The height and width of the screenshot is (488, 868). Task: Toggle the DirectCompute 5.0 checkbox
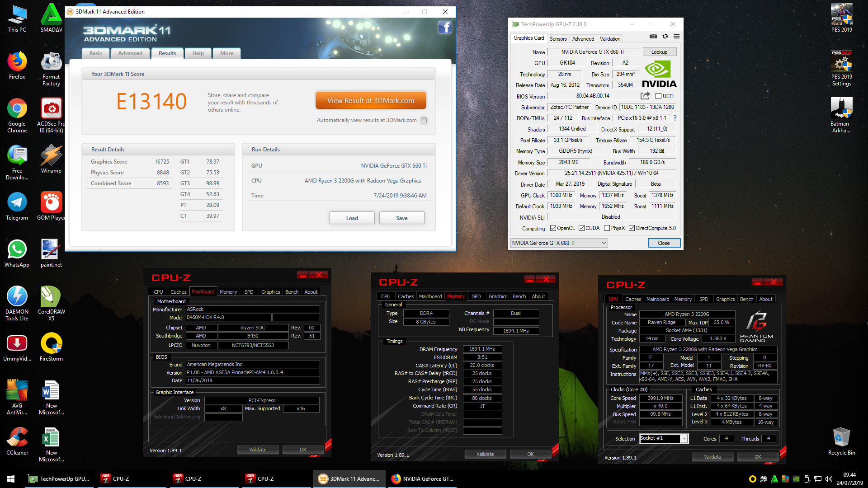click(x=632, y=228)
